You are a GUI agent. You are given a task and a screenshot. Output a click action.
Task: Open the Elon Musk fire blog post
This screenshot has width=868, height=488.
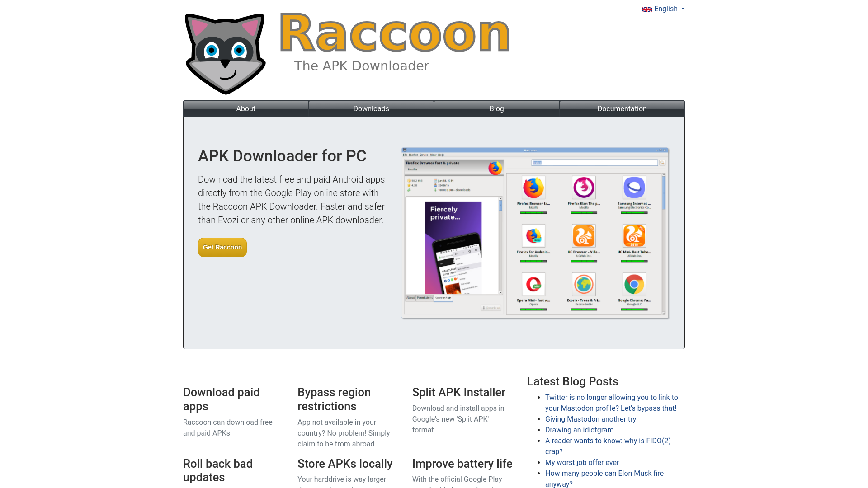tap(604, 479)
